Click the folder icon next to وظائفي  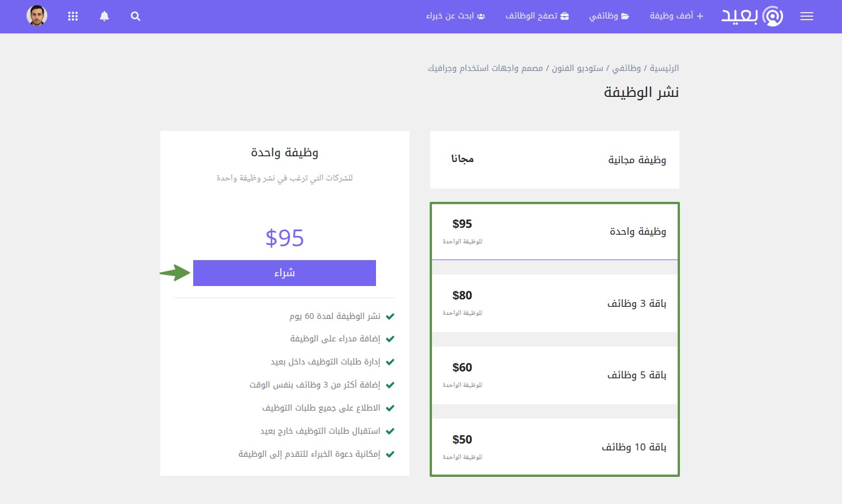(x=625, y=16)
